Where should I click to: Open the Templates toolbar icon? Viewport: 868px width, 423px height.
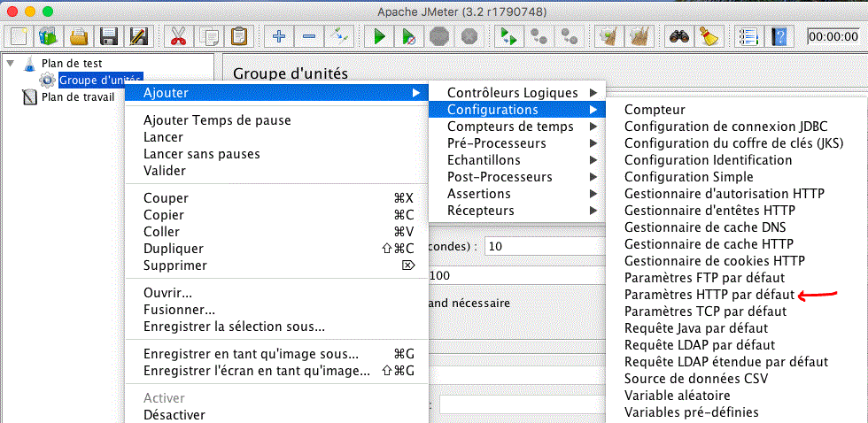point(49,37)
